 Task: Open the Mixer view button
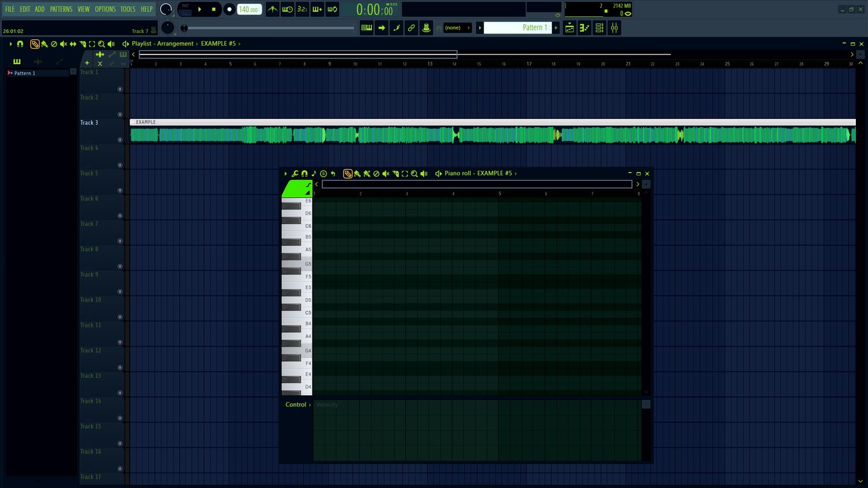point(614,27)
